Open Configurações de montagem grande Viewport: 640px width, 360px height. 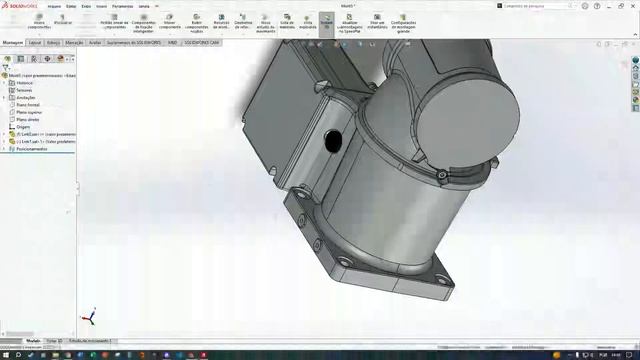(x=403, y=24)
